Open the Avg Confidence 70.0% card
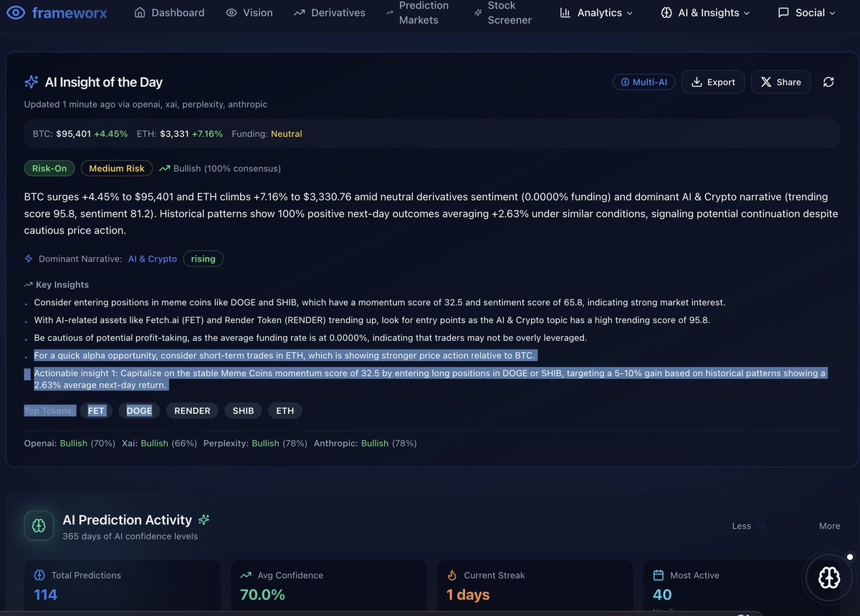The image size is (860, 616). click(329, 587)
